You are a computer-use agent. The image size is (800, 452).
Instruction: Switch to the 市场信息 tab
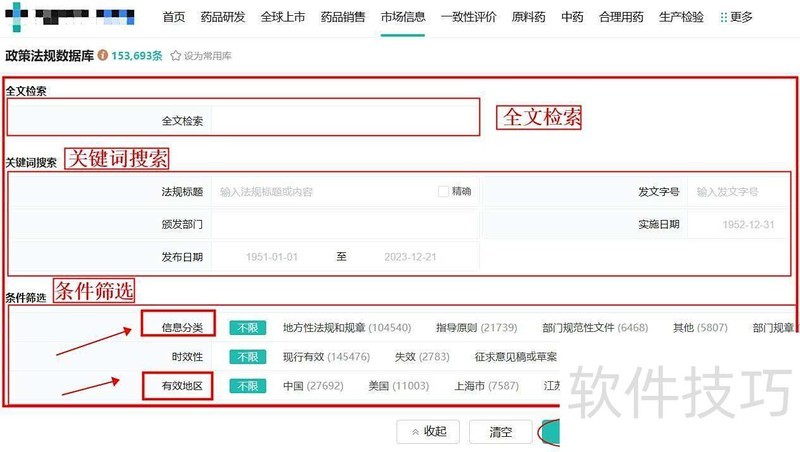click(x=403, y=18)
